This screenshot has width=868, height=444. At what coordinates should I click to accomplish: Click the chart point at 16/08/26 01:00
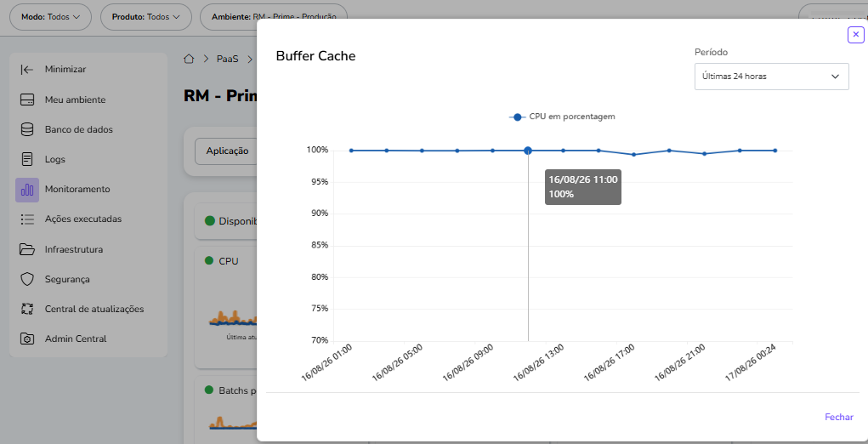point(351,151)
